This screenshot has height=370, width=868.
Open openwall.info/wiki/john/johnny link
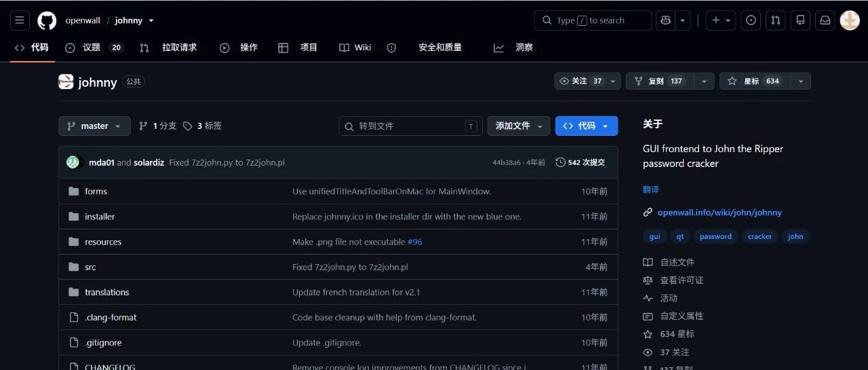click(719, 212)
